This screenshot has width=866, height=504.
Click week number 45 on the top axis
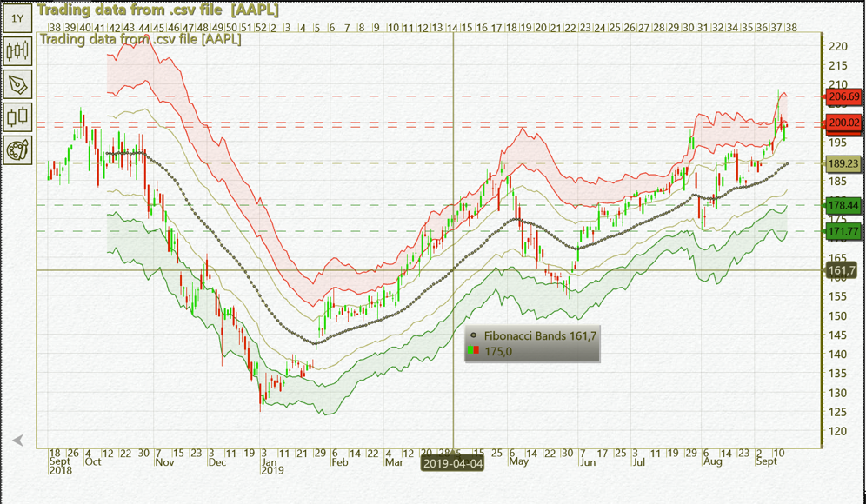(x=158, y=28)
